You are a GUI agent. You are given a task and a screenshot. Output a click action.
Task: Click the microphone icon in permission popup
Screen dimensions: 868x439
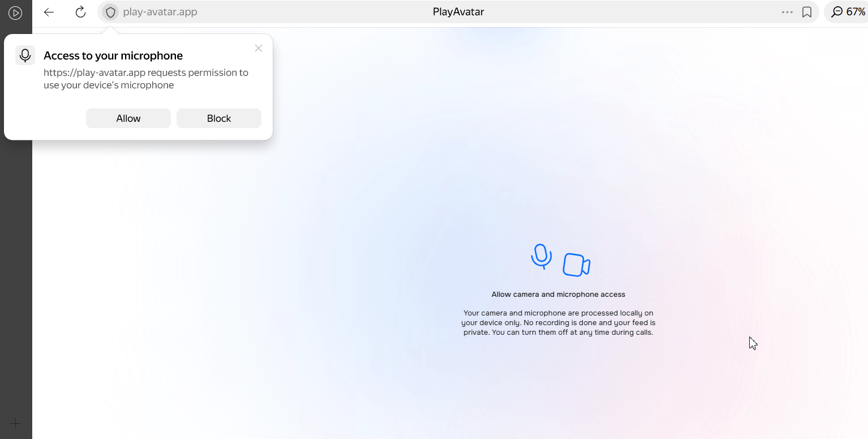coord(25,56)
